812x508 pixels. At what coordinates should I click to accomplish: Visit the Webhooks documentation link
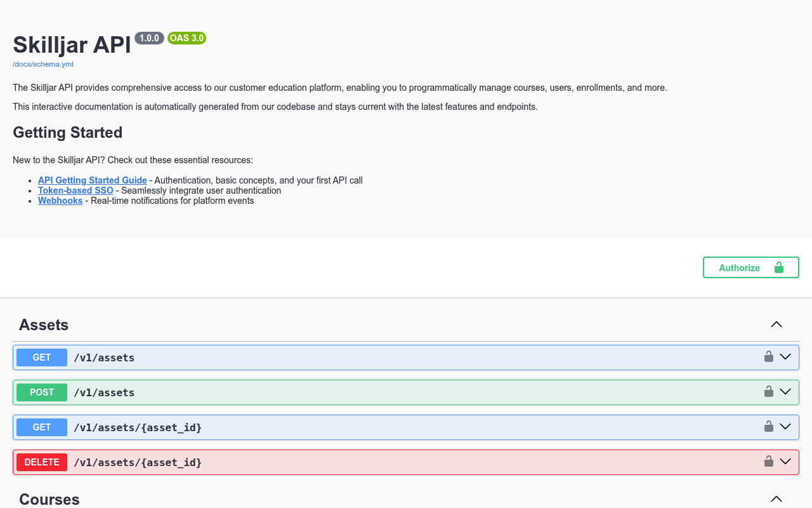coord(60,201)
